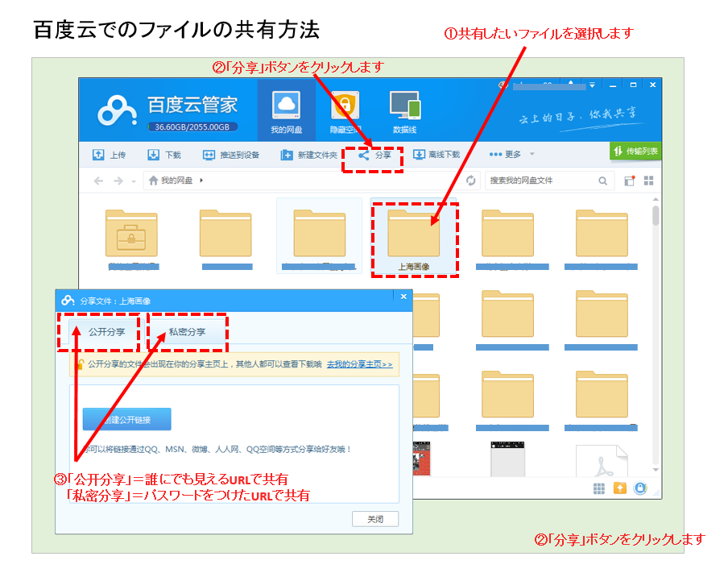Screen dimensions: 728x573
Task: Switch to the 公开分享 tab
Action: pos(106,332)
